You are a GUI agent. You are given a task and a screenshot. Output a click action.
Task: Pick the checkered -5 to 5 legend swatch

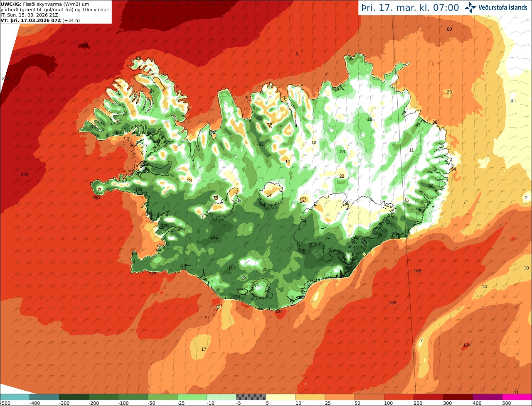251,397
